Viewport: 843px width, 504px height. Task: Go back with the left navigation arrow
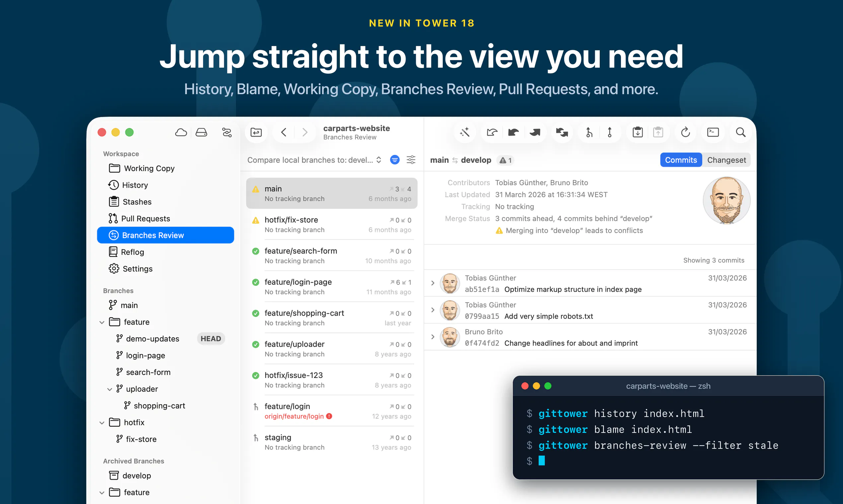coord(284,132)
